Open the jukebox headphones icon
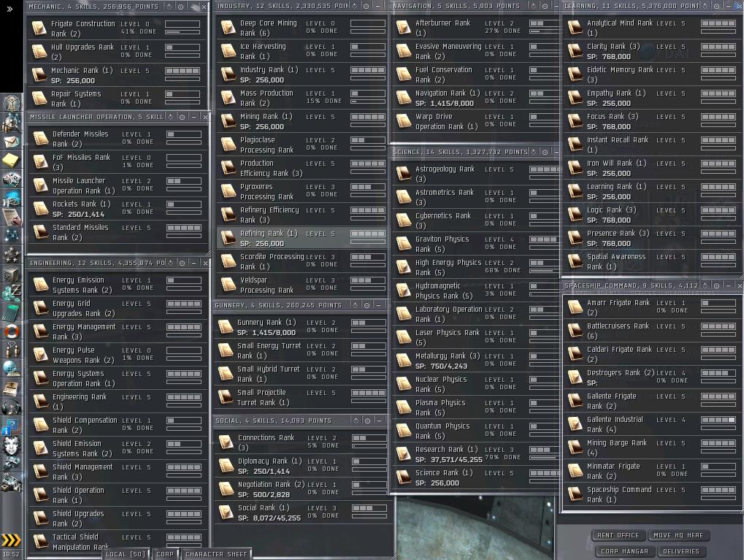Screen dimensions: 744x560 click(12, 407)
